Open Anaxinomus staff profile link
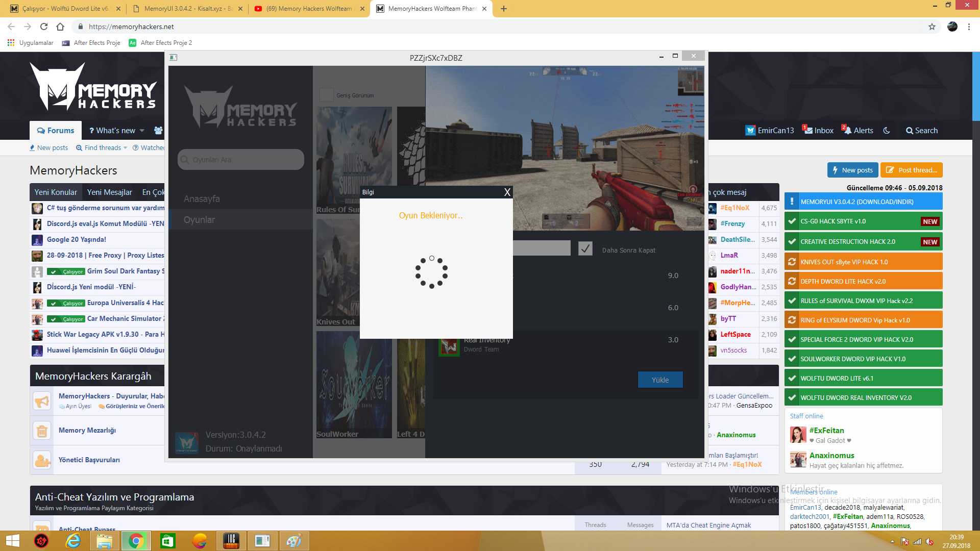980x551 pixels. pos(831,456)
